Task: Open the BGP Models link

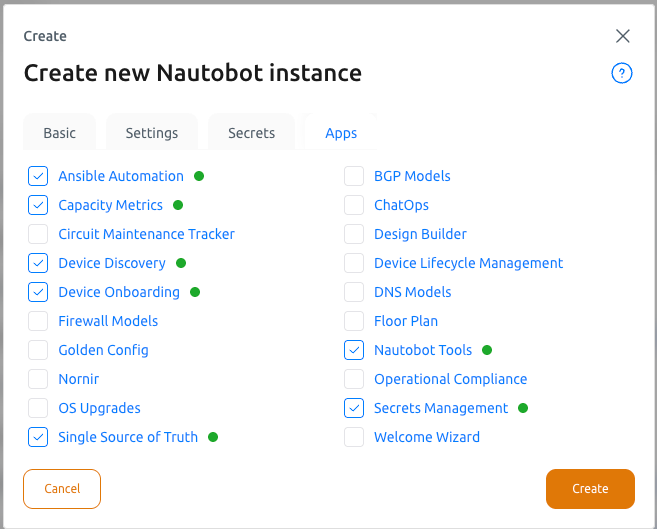Action: (x=412, y=176)
